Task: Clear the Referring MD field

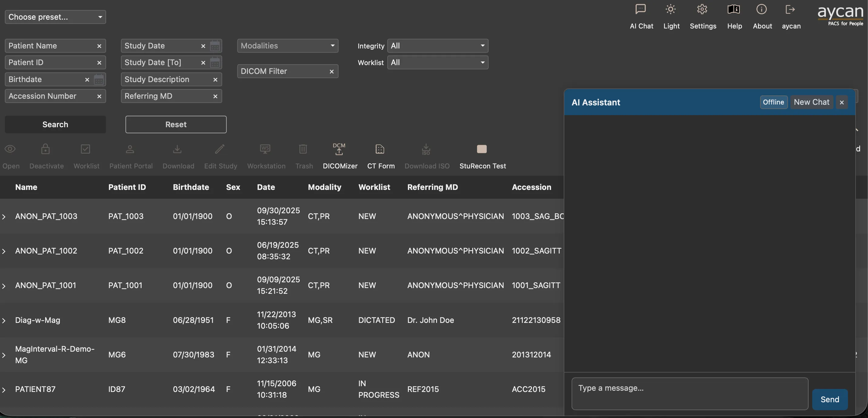Action: point(215,96)
